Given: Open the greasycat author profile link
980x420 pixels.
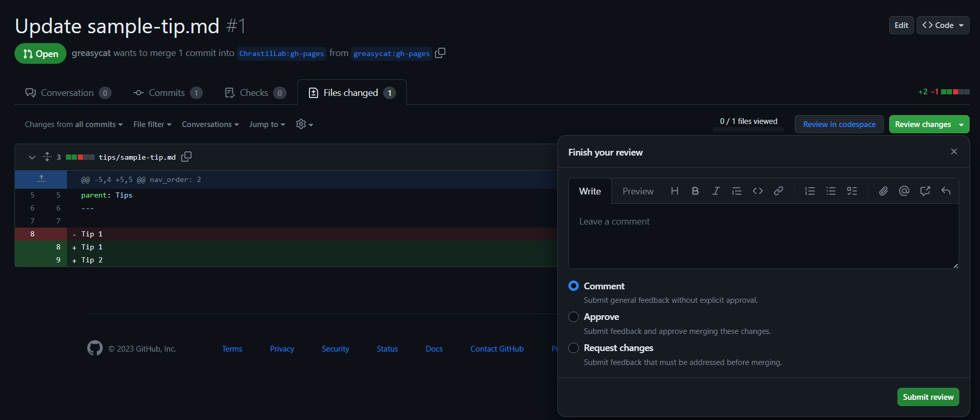Looking at the screenshot, I should click(x=91, y=53).
